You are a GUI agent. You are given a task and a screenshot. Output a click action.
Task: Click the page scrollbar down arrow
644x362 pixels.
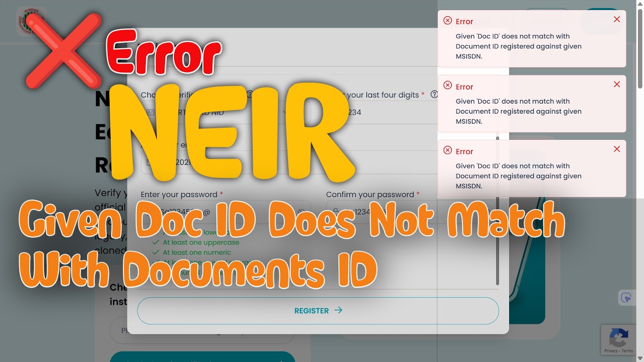[640, 358]
